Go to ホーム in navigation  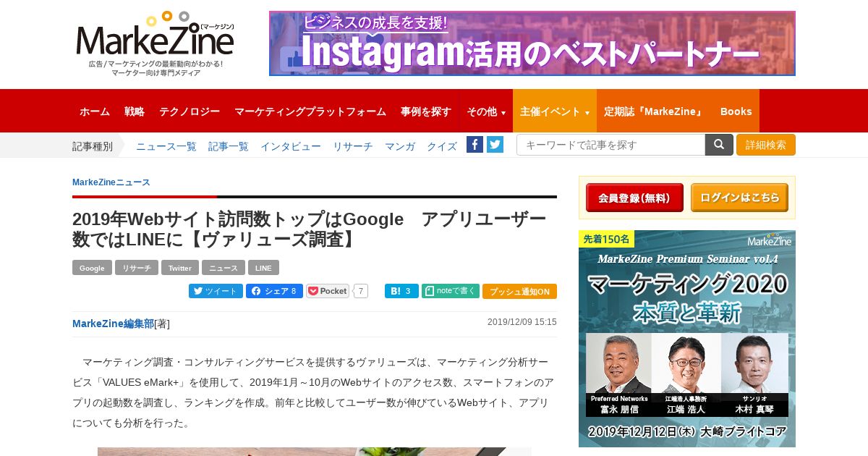point(95,111)
